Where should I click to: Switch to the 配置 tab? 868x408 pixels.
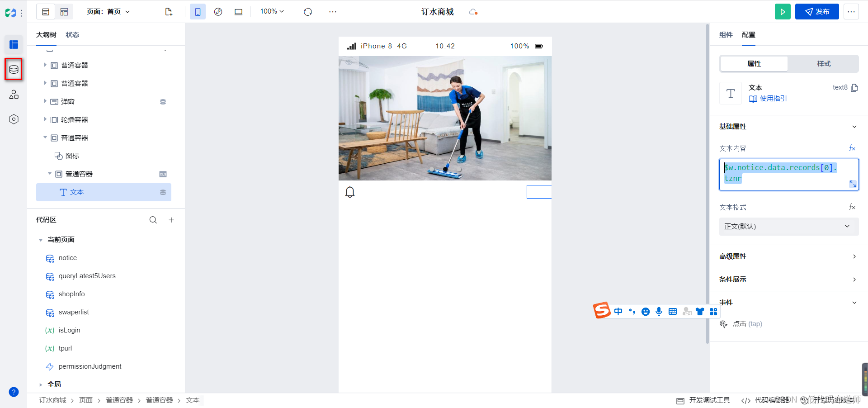tap(748, 35)
